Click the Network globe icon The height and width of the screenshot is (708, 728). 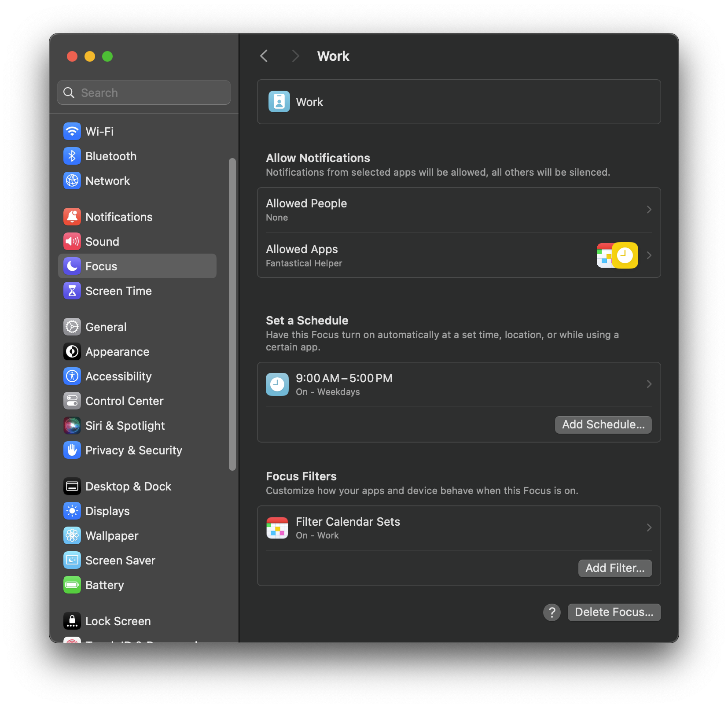(72, 181)
